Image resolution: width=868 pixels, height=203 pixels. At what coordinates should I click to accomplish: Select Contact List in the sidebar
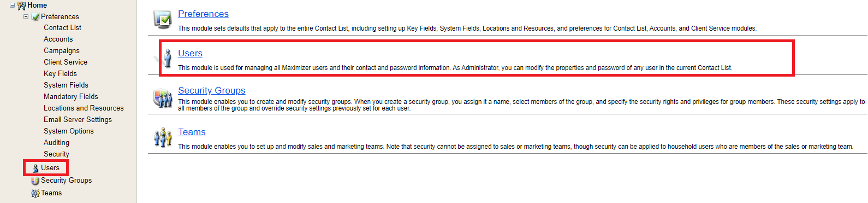click(62, 28)
